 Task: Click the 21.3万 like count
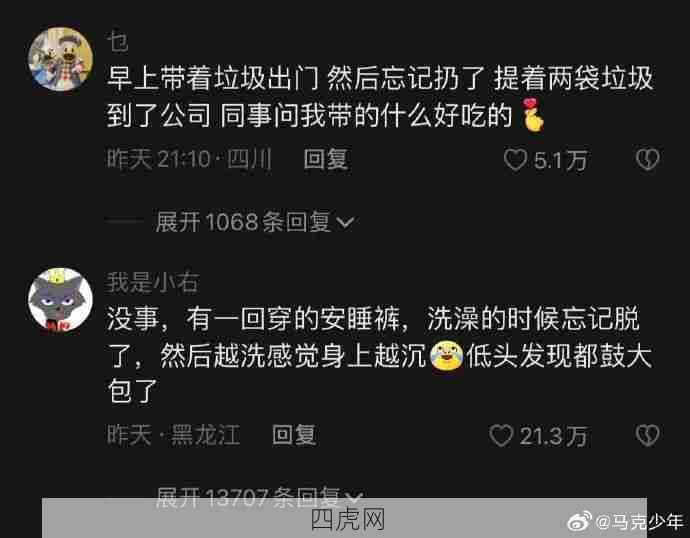point(553,436)
